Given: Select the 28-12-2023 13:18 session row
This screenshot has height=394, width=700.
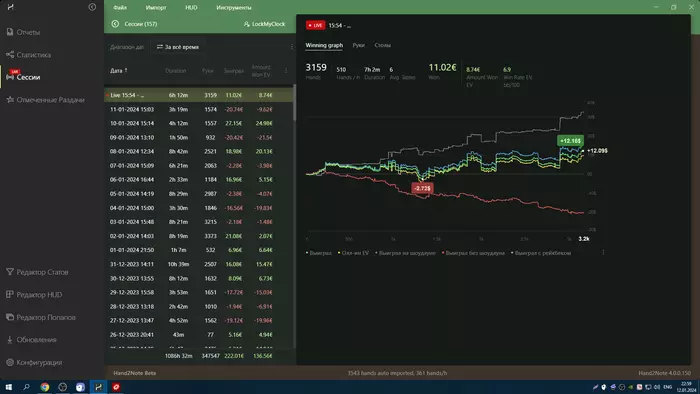Looking at the screenshot, I should coord(199,307).
